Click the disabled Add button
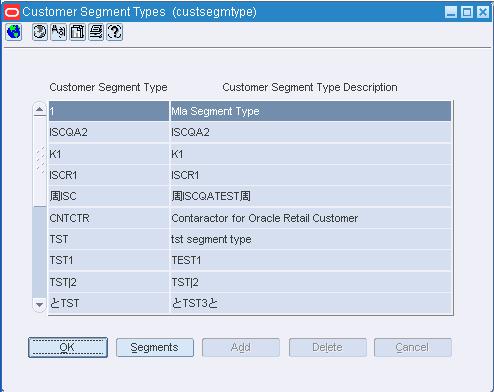Image resolution: width=494 pixels, height=392 pixels. [x=241, y=347]
